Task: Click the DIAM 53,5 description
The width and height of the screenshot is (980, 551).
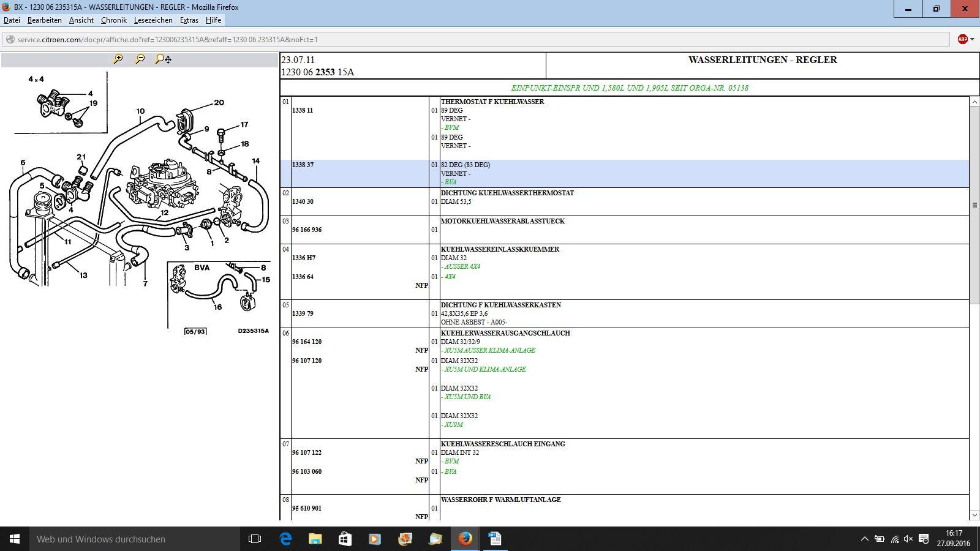Action: coord(456,201)
